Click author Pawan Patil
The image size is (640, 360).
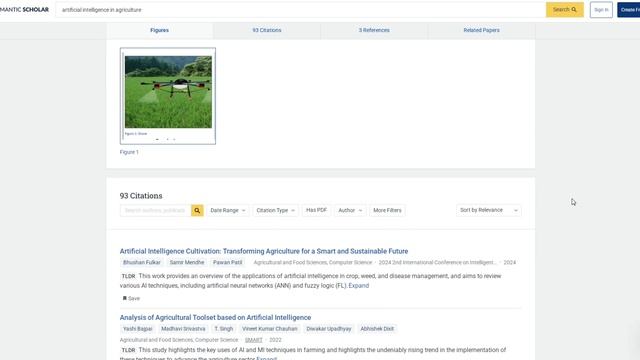coord(227,262)
